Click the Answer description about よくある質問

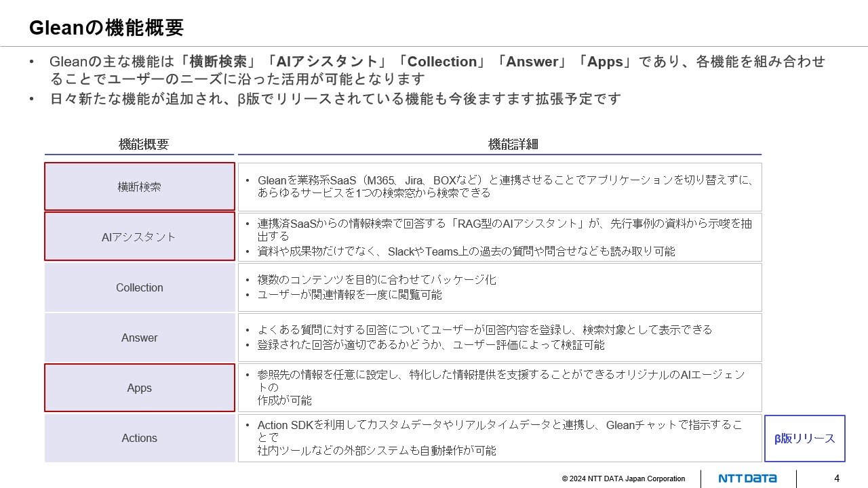tap(484, 330)
